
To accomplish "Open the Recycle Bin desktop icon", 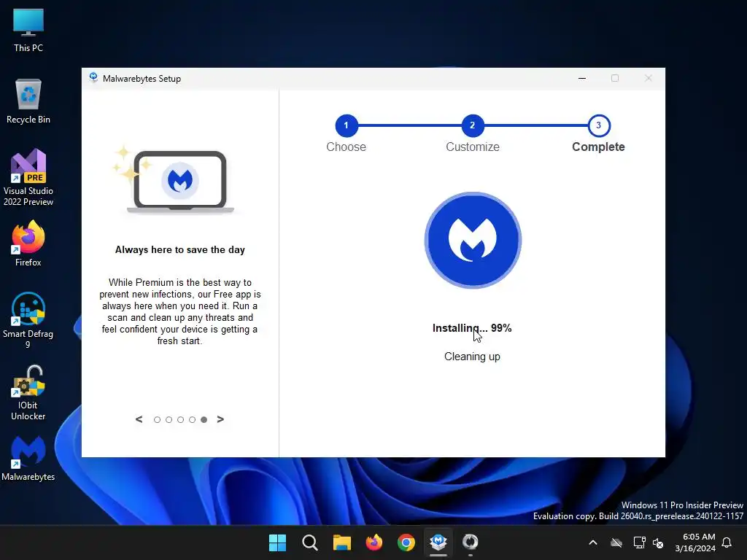I will (x=28, y=101).
